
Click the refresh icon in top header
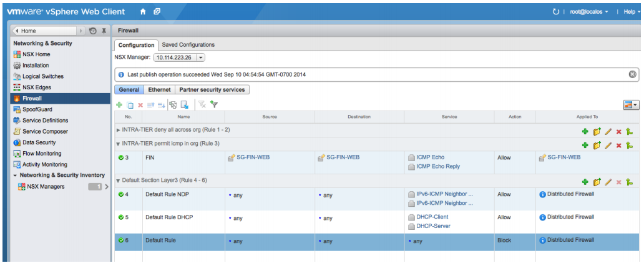click(555, 12)
